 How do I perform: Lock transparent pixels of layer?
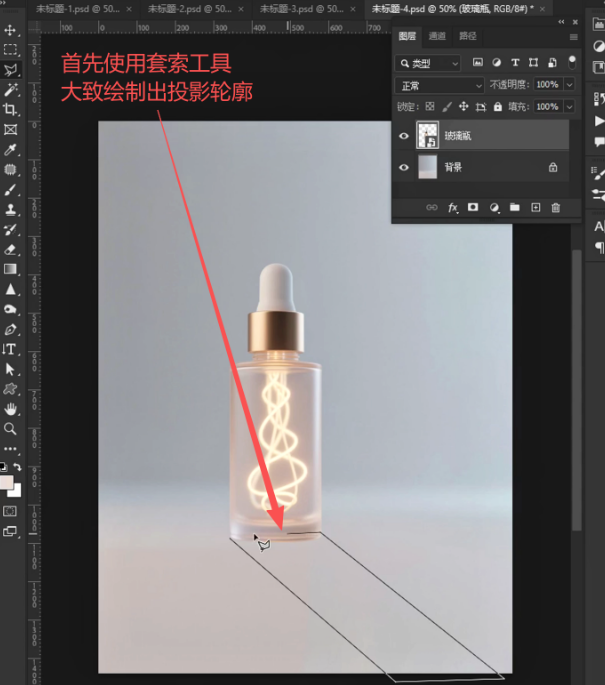(430, 107)
